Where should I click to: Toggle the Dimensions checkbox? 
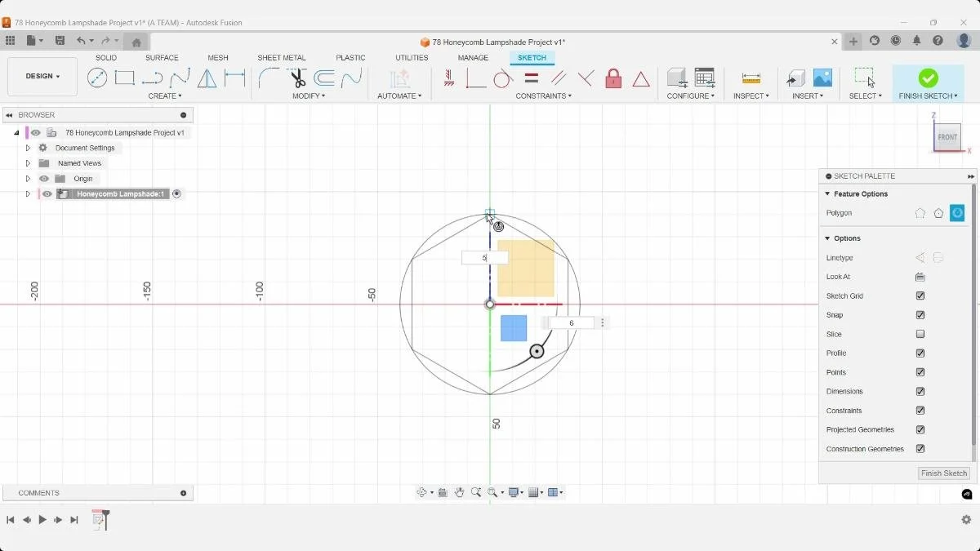[x=920, y=392]
